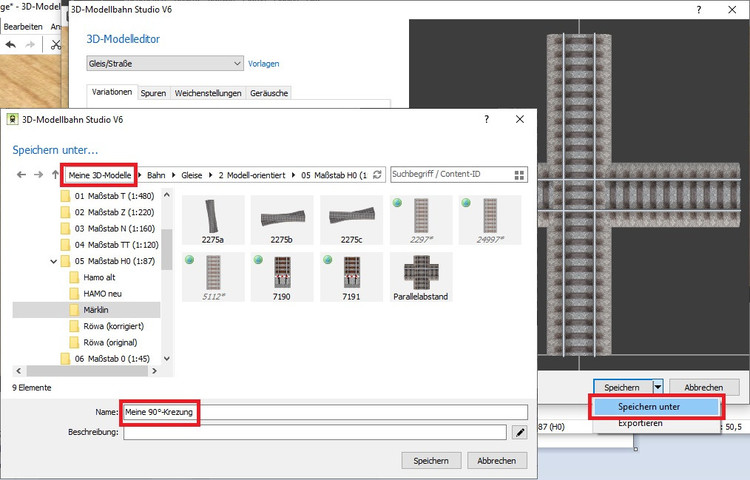Open the Speichern split-button dropdown arrow
Image resolution: width=750 pixels, height=480 pixels.
coord(658,387)
